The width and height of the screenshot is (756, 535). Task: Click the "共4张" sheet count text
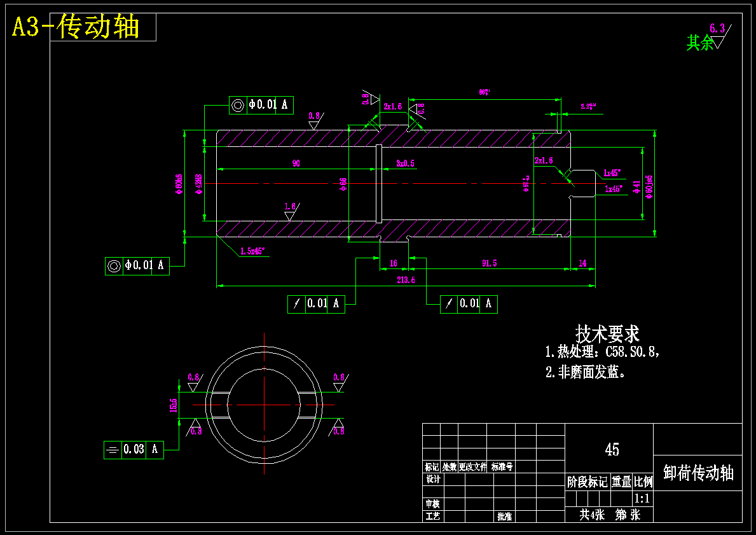[x=591, y=515]
